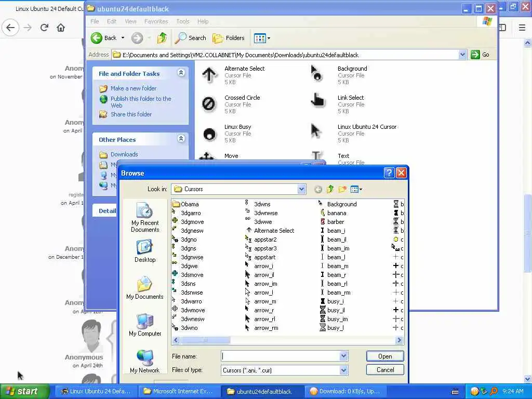Open My Documents in Browse places bar

click(x=145, y=288)
